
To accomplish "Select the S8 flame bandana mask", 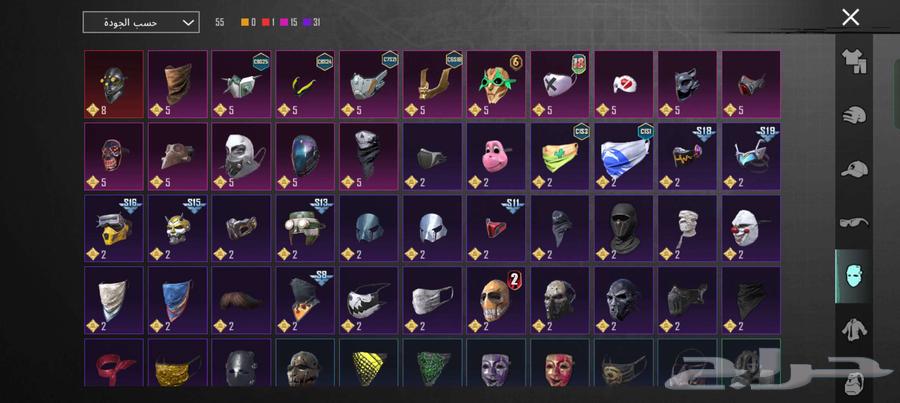I will 305,300.
